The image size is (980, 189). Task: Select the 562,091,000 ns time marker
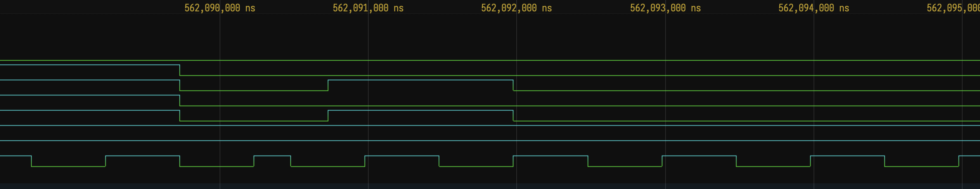(368, 8)
